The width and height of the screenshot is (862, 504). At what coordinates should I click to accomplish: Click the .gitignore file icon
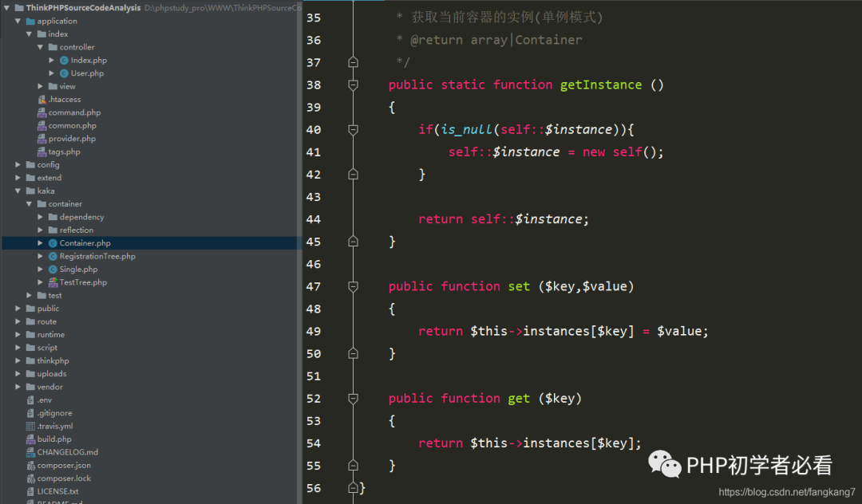click(x=31, y=413)
